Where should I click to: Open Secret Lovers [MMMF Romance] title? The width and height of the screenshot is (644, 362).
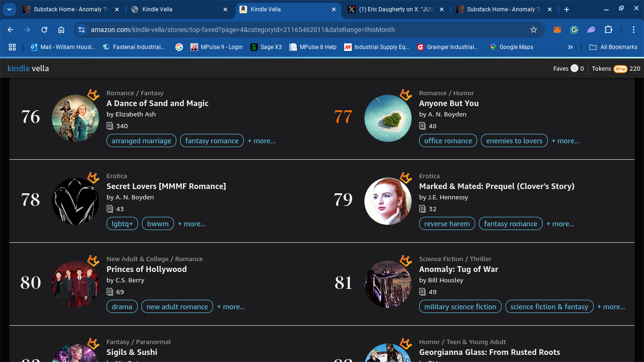click(x=166, y=186)
